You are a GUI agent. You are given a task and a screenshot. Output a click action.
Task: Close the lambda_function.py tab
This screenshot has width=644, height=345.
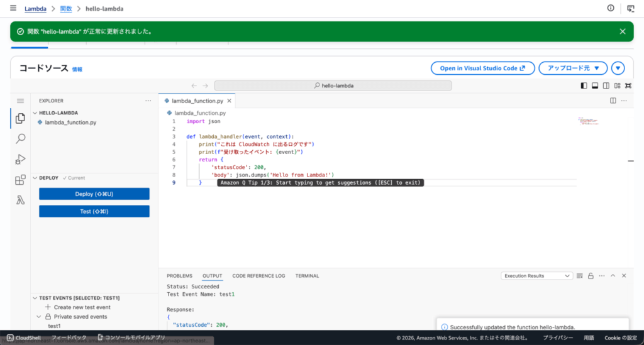click(x=229, y=101)
